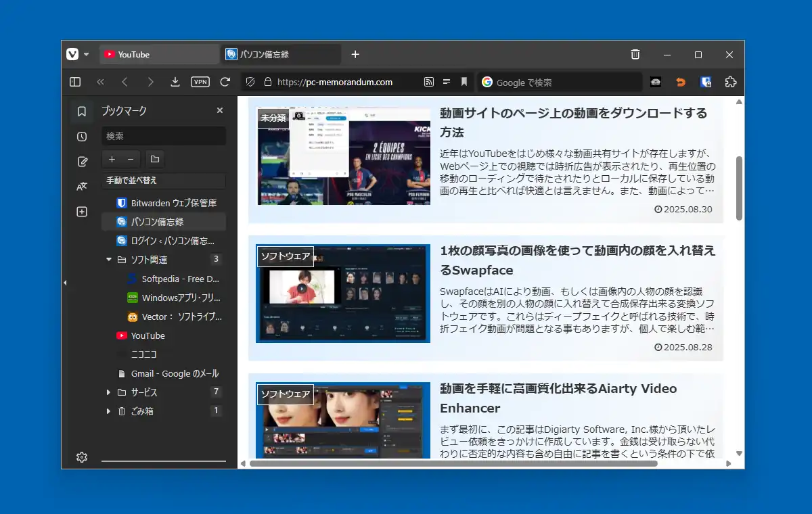
Task: Expand the サービス bookmark folder
Action: click(x=108, y=392)
